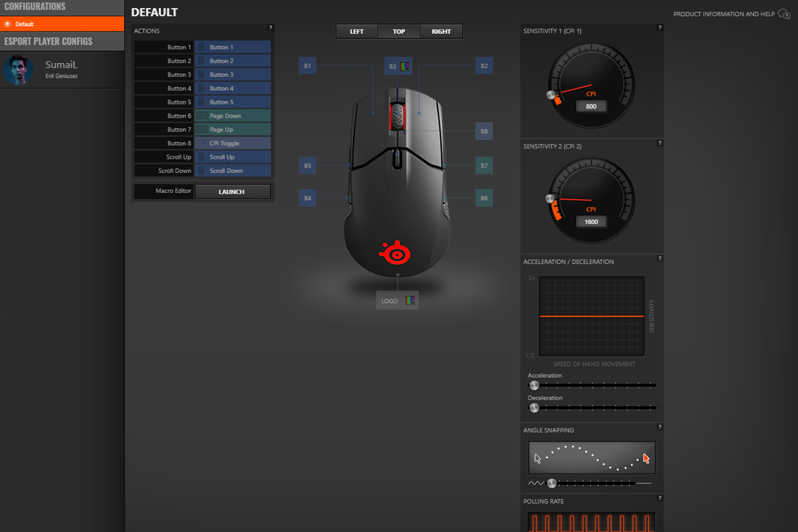Click the B3 scroll wheel color icon

point(406,66)
